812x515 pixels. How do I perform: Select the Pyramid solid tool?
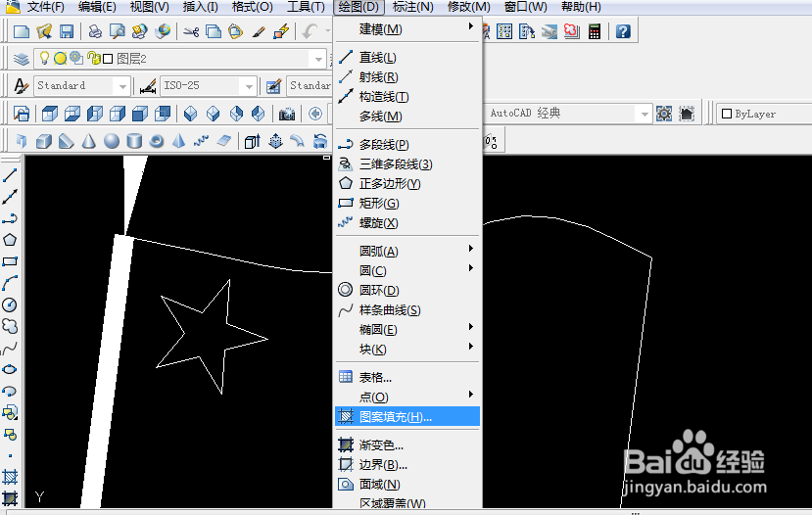click(178, 141)
